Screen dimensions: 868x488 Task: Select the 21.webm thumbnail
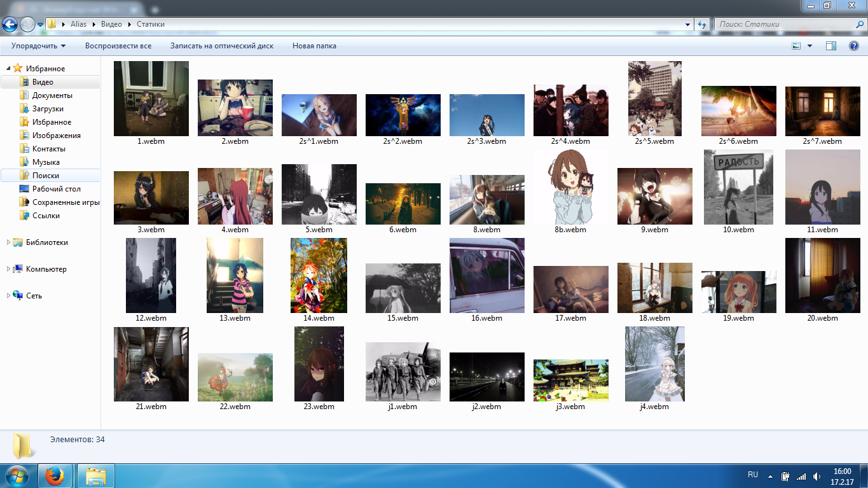point(151,364)
